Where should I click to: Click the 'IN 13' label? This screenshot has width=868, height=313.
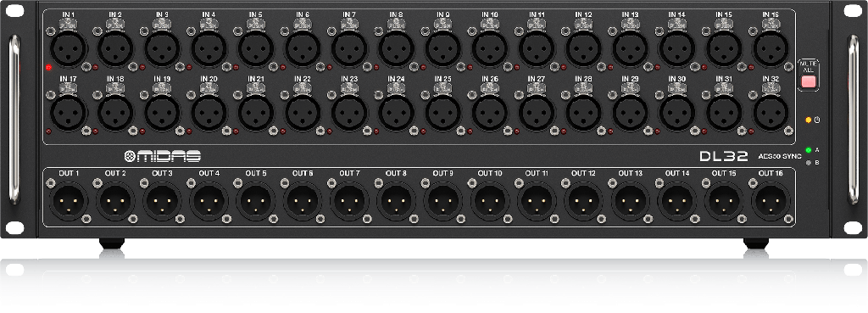630,14
